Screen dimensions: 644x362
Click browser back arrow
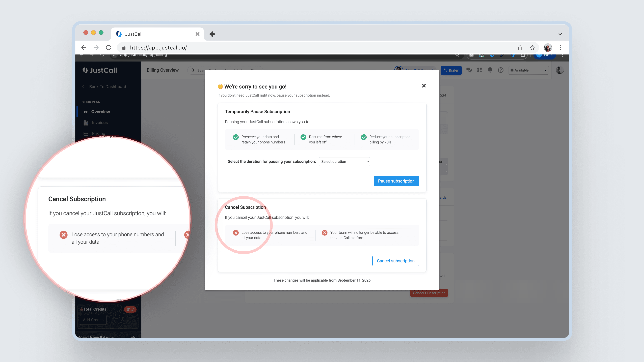tap(84, 47)
